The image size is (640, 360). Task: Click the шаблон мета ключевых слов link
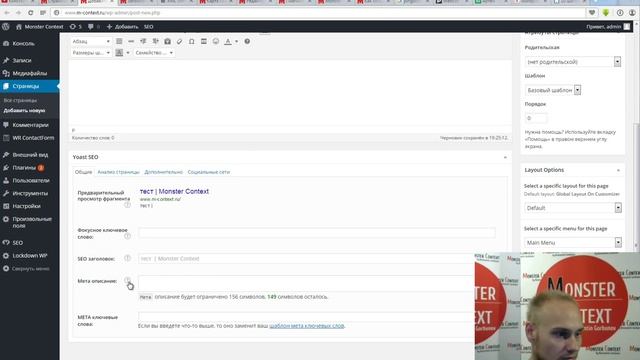pyautogui.click(x=307, y=326)
